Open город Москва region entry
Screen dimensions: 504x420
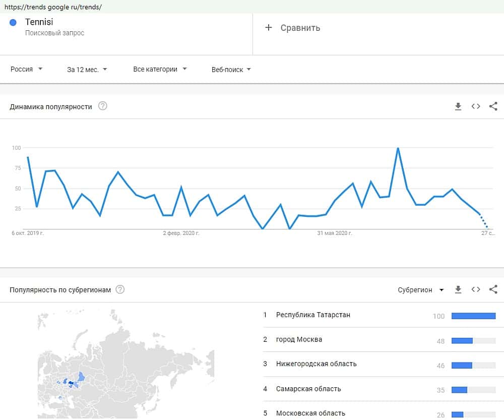pos(299,339)
